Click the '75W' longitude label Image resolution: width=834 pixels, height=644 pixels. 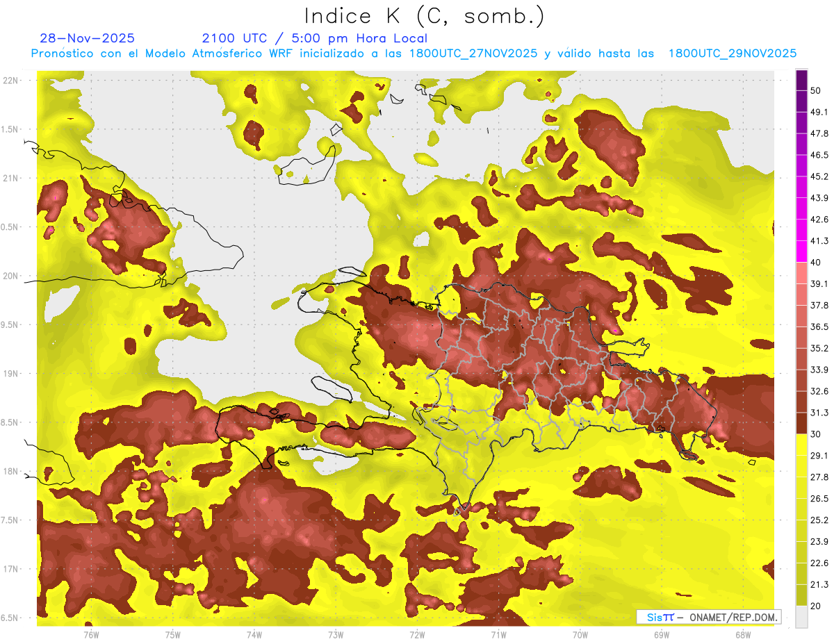pos(172,635)
